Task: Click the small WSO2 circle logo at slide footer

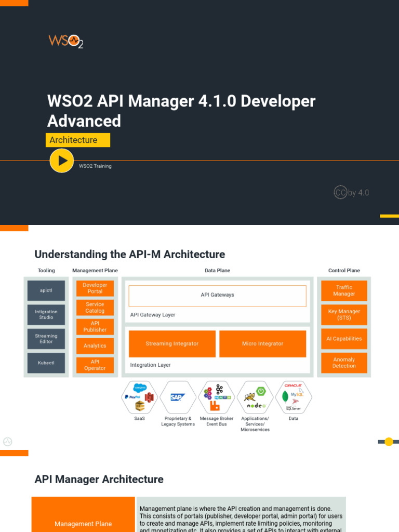Action: pyautogui.click(x=7, y=442)
